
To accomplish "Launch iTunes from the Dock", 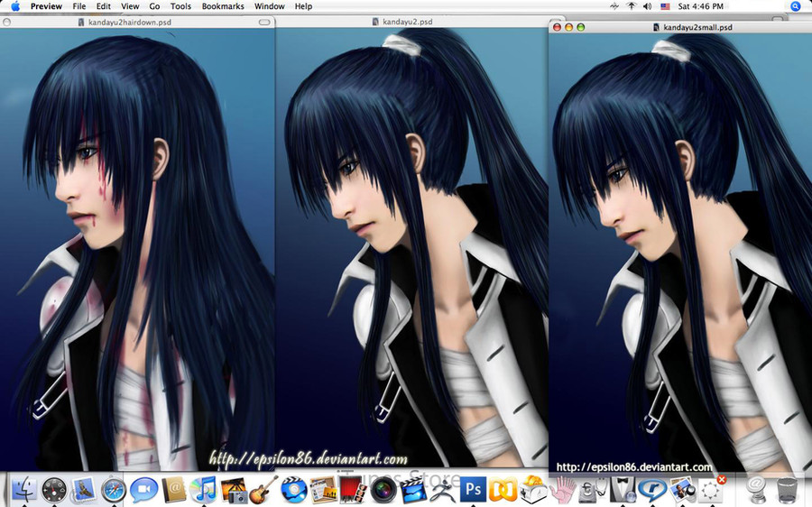I will point(204,489).
